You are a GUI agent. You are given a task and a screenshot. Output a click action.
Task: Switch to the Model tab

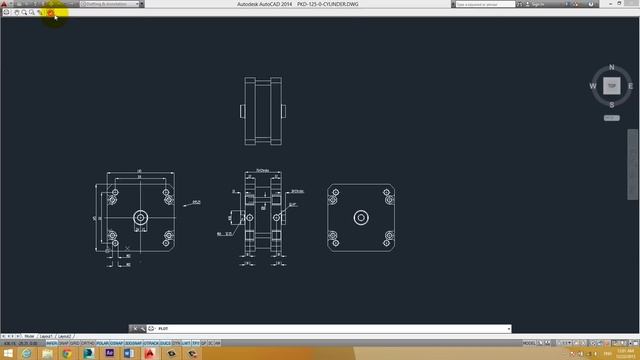29,336
